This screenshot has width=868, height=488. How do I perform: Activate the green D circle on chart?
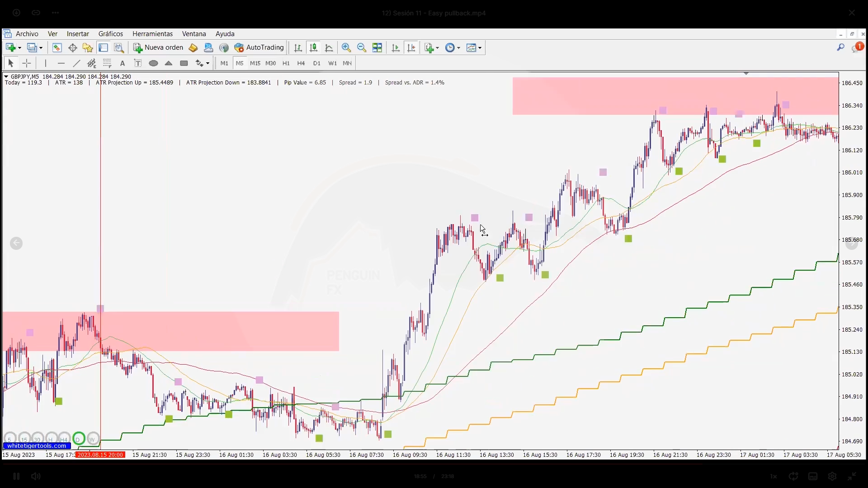[78, 439]
